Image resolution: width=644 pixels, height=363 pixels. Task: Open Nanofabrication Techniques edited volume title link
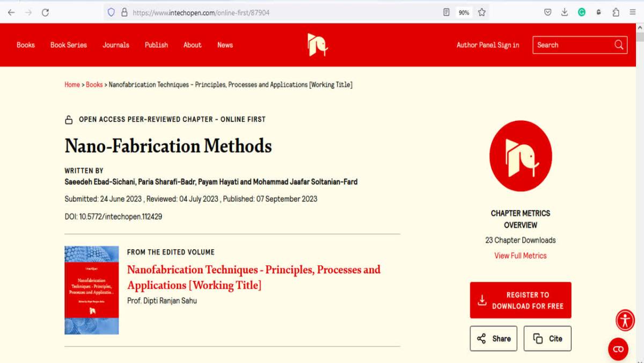click(254, 277)
